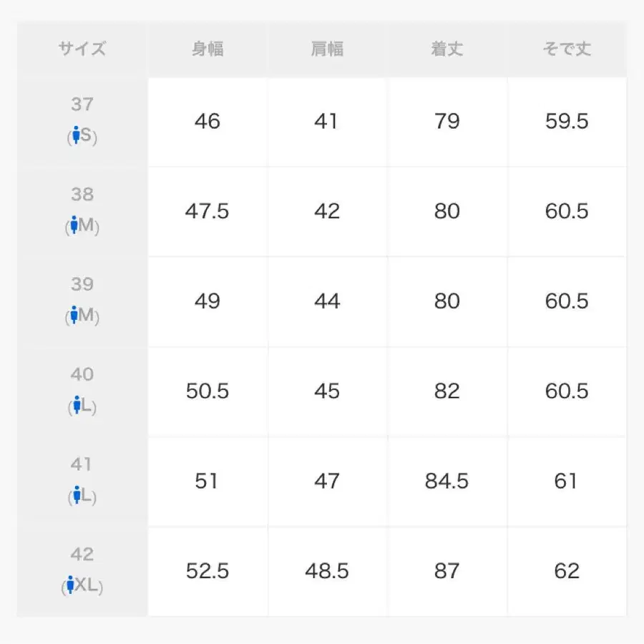The image size is (644, 644).
Task: Click the person icon in the size 38 row
Action: [x=74, y=226]
